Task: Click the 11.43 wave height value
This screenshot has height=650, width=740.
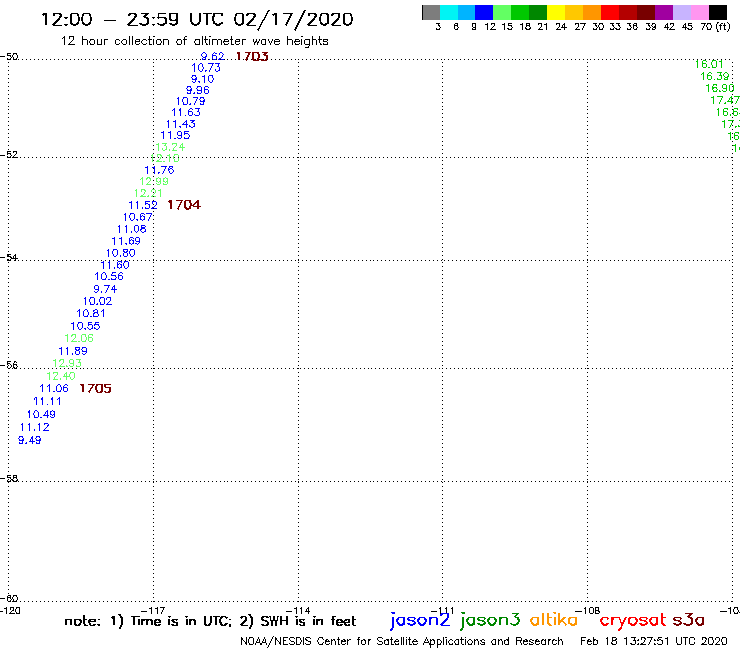Action: coord(181,124)
